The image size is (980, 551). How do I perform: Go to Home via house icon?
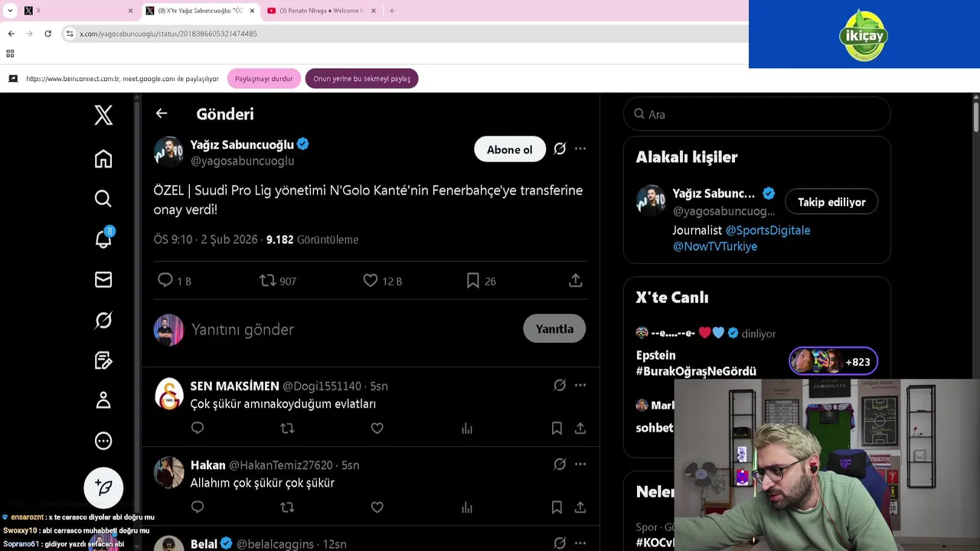103,158
